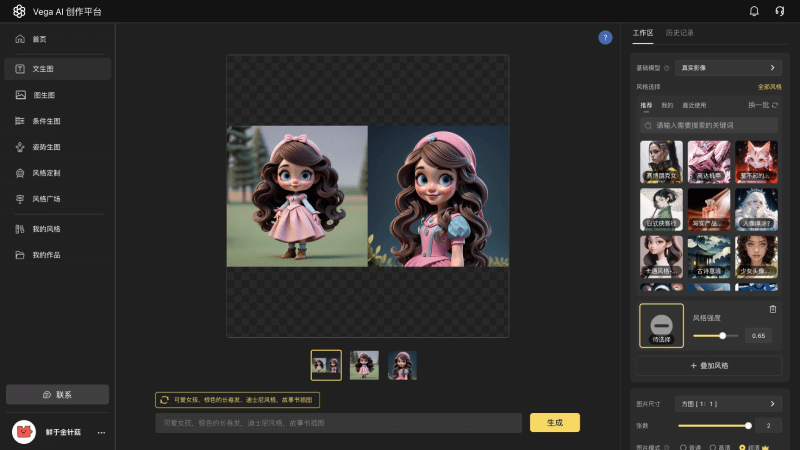800x450 pixels.
Task: Select the 高清 image mode radio button
Action: point(712,446)
